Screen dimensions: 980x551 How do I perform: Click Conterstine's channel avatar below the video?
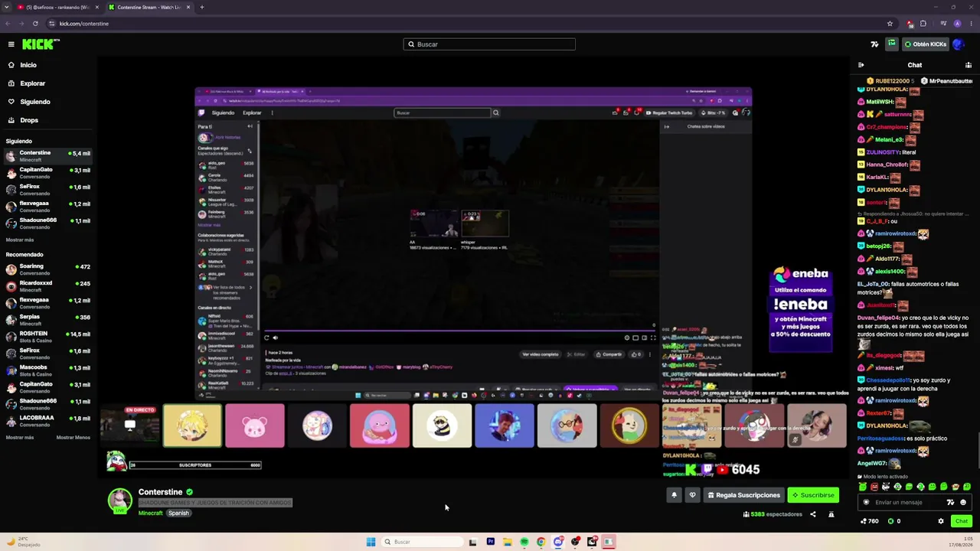coord(119,500)
